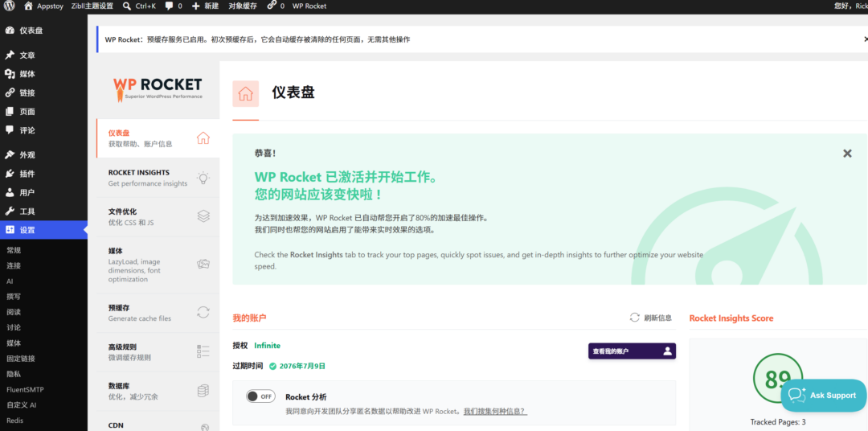Open the 文件优化 tab
The height and width of the screenshot is (431, 868).
click(158, 216)
